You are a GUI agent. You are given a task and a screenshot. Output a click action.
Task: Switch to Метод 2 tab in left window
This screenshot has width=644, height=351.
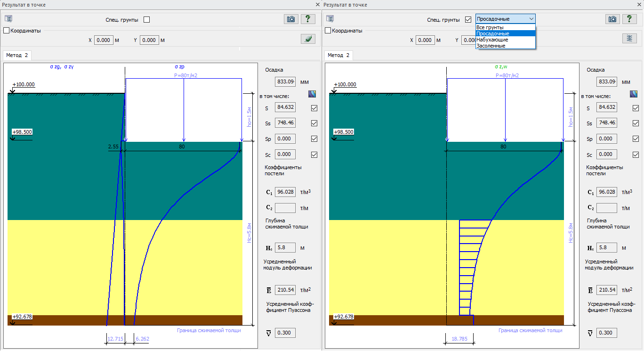(17, 55)
